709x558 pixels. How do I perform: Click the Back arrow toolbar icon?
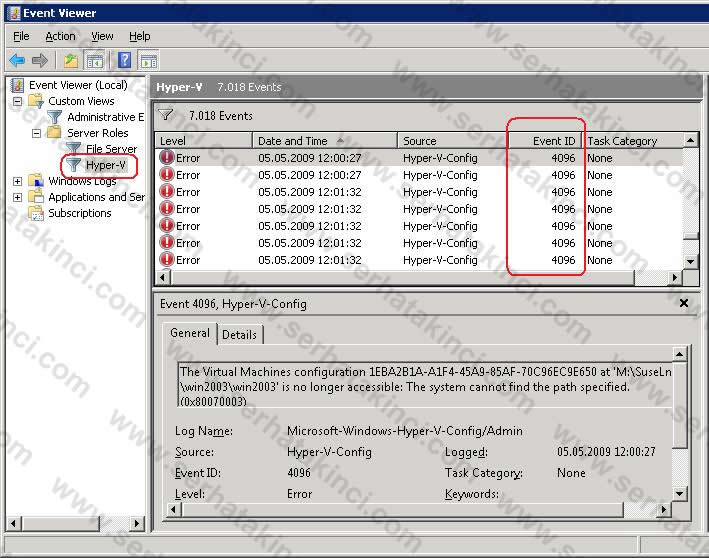[x=17, y=60]
